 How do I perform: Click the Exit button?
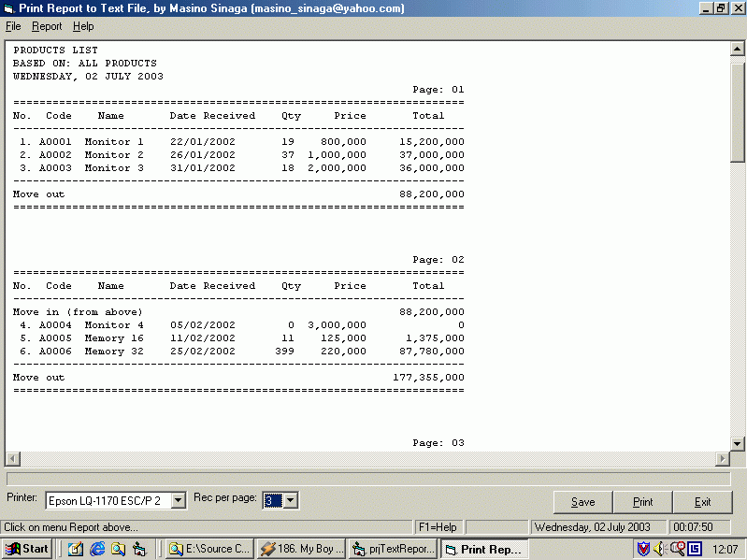[x=702, y=502]
